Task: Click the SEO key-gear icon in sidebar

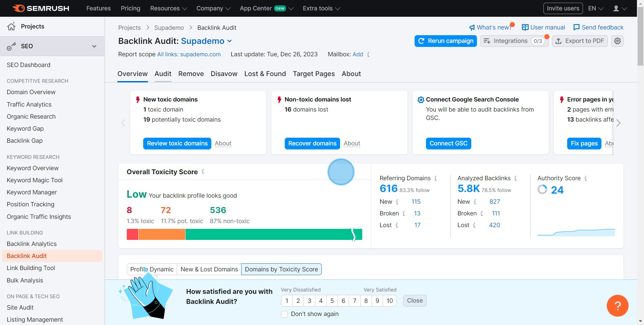Action: [11, 46]
